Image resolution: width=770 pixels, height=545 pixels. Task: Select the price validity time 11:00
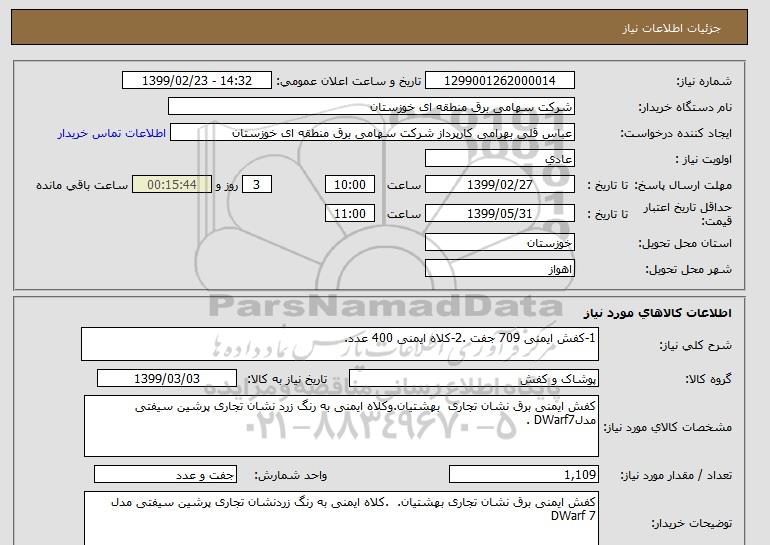[352, 213]
